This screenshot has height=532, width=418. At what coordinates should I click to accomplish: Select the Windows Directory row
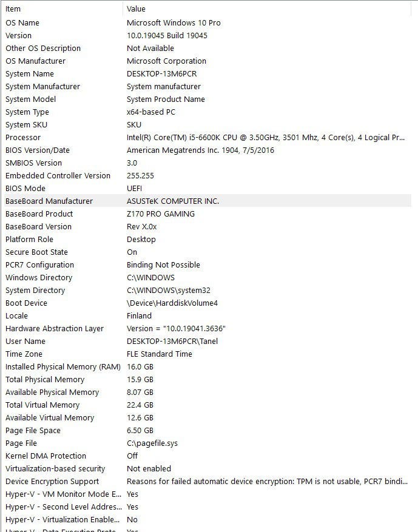pos(207,278)
